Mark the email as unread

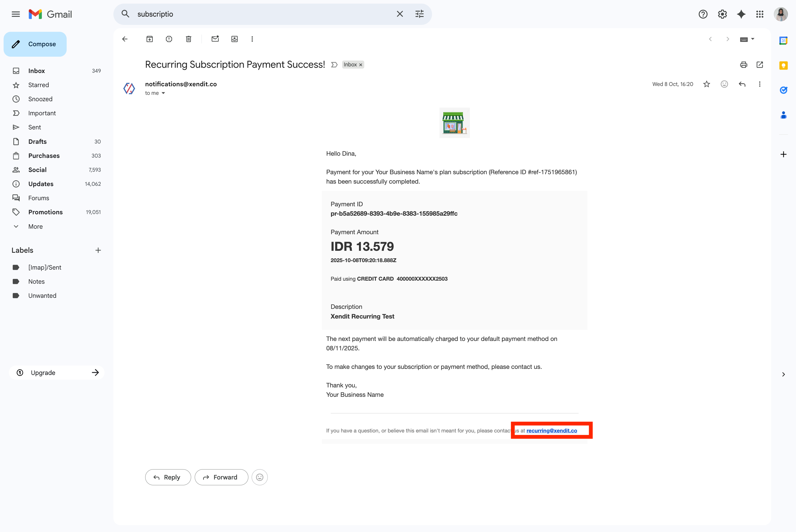pyautogui.click(x=215, y=39)
